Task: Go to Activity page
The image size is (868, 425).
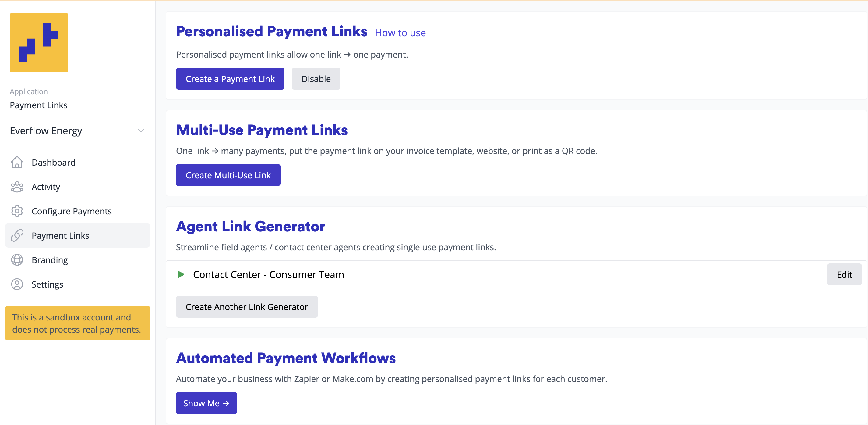Action: tap(46, 187)
